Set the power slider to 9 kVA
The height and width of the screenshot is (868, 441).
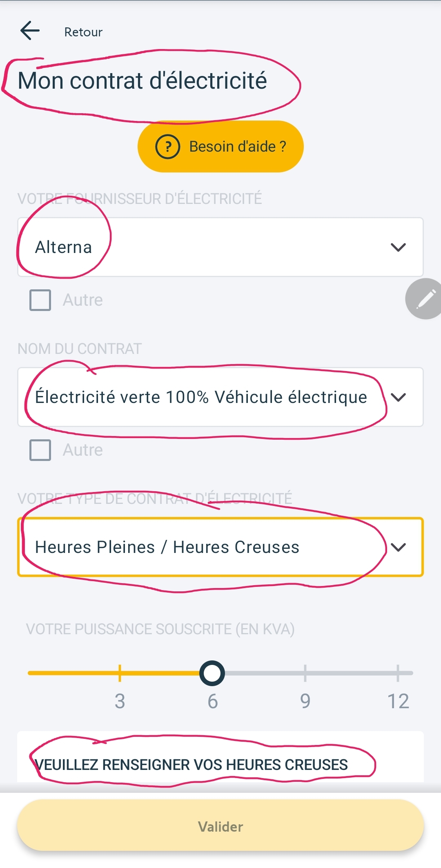[305, 673]
